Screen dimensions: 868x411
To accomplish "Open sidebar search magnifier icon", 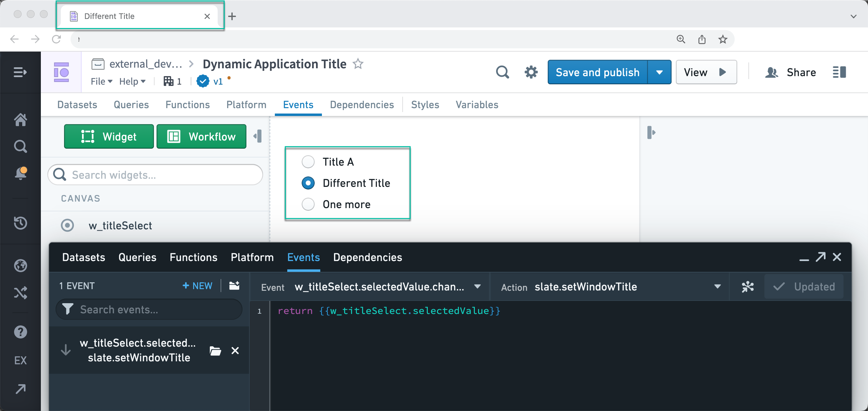I will tap(21, 147).
